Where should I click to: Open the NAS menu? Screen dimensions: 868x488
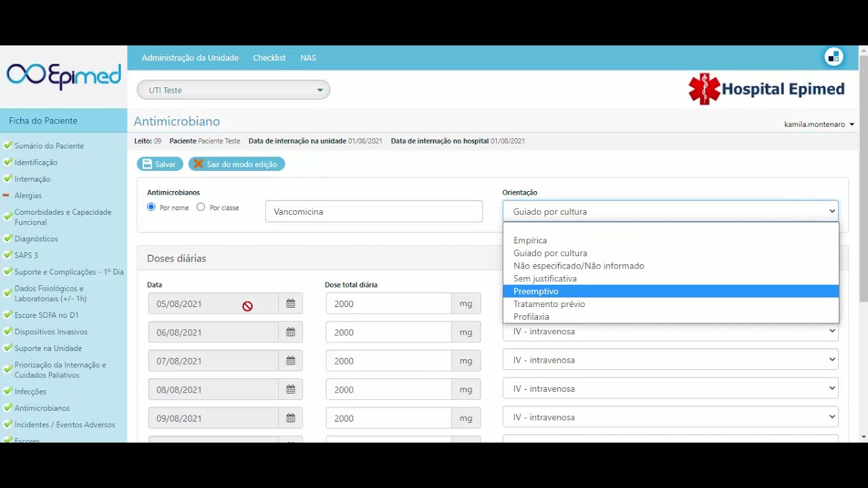[x=308, y=58]
